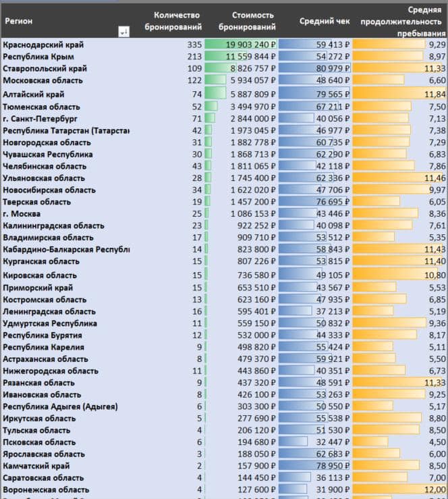Click the Чувашская Республика cell
This screenshot has width=448, height=499.
pyautogui.click(x=48, y=155)
